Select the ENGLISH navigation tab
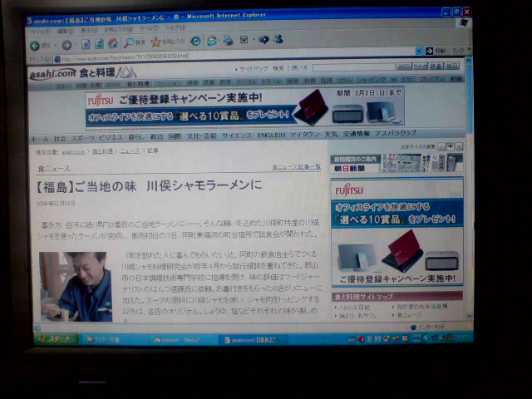Screen dimensions: 532x399 (271, 135)
